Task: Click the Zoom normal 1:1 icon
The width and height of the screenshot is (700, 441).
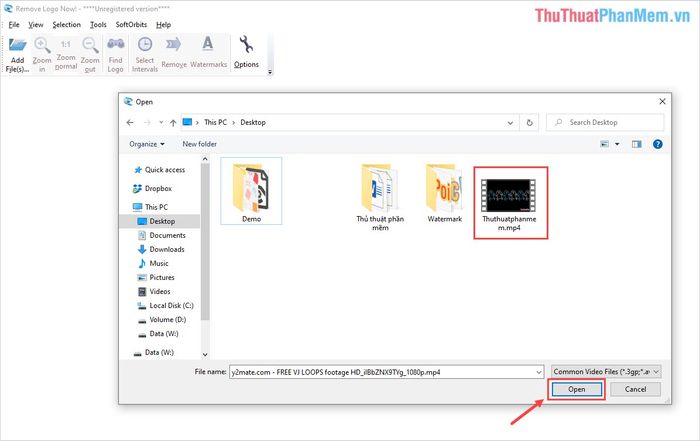Action: coord(66,55)
